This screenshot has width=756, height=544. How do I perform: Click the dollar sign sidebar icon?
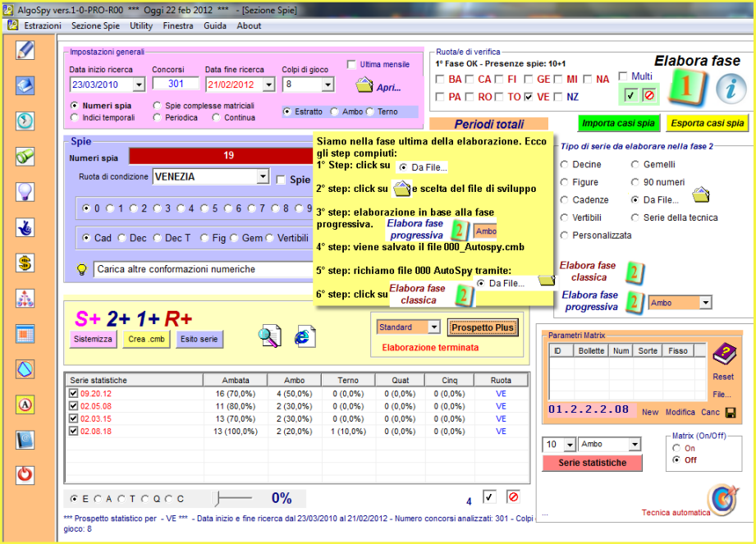coord(25,263)
